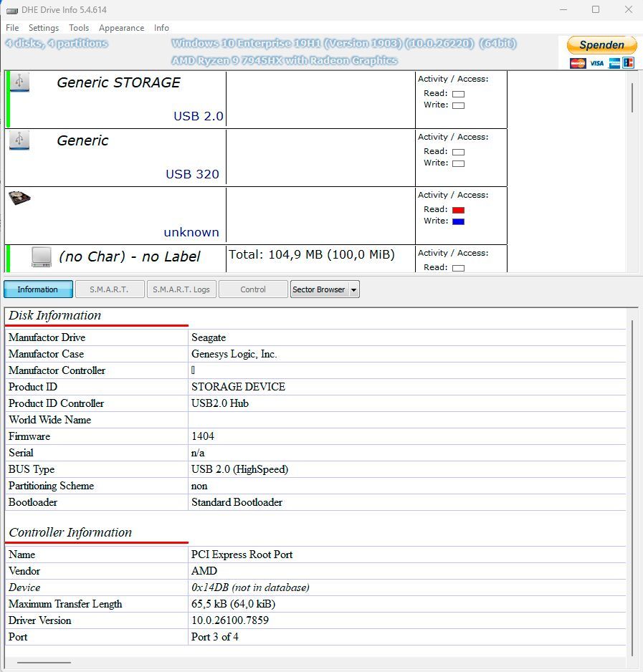Open the Sector Browser dropdown arrow
Screen dimensions: 643x672
coord(354,289)
